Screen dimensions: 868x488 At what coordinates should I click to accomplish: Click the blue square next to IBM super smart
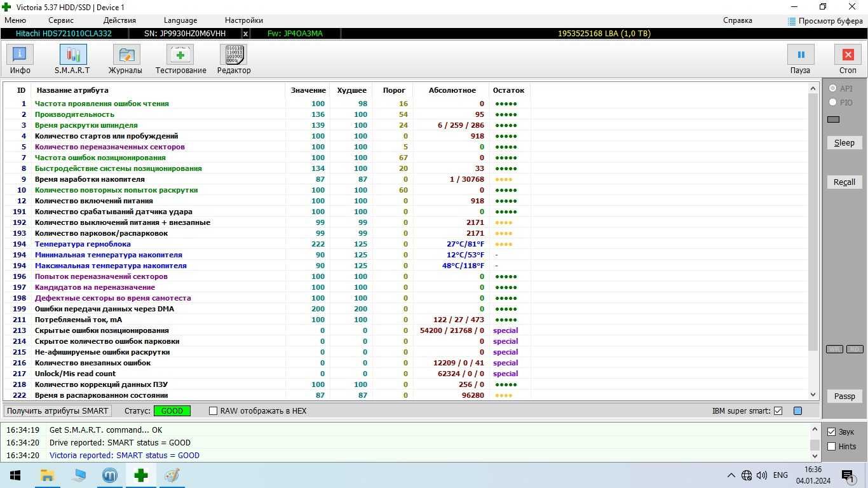[x=797, y=411]
